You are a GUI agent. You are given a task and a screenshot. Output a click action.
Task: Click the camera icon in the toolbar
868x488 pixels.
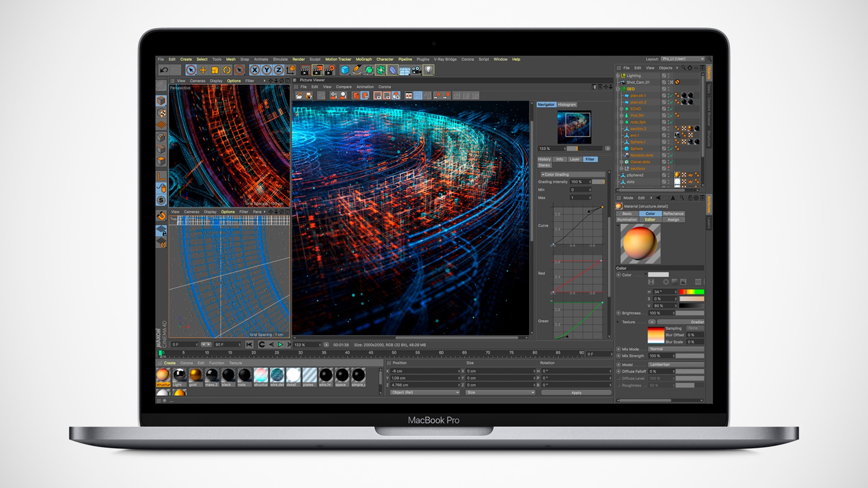click(415, 71)
